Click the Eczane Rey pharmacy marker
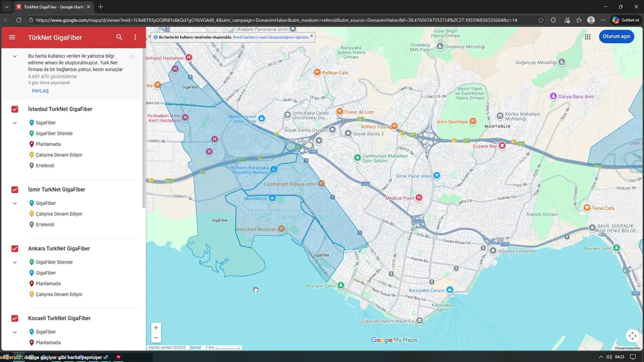The height and width of the screenshot is (362, 644). point(502,146)
